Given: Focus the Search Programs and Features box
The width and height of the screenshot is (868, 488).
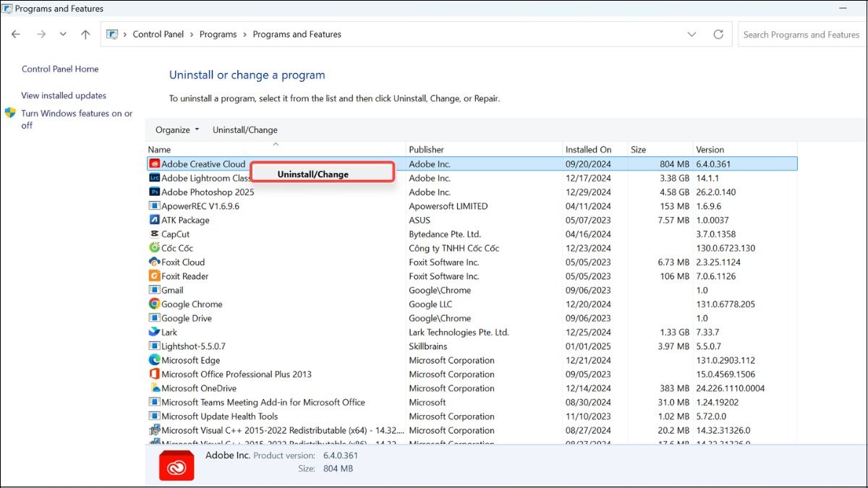Looking at the screenshot, I should tap(802, 35).
